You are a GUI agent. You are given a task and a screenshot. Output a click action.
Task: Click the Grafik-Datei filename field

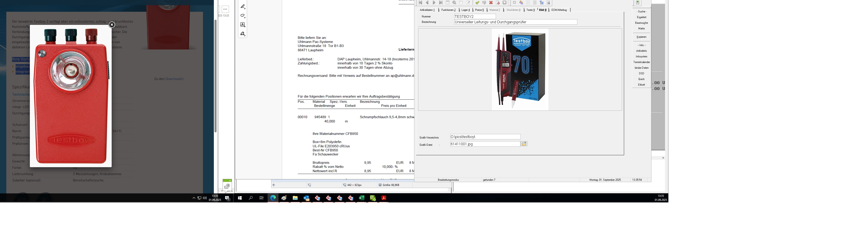(485, 144)
